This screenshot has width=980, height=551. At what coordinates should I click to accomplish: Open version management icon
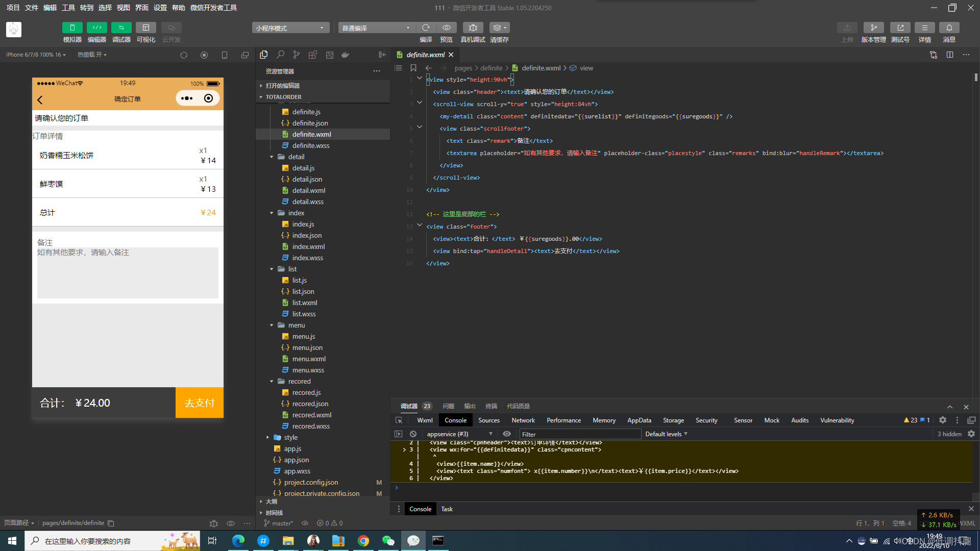click(873, 28)
